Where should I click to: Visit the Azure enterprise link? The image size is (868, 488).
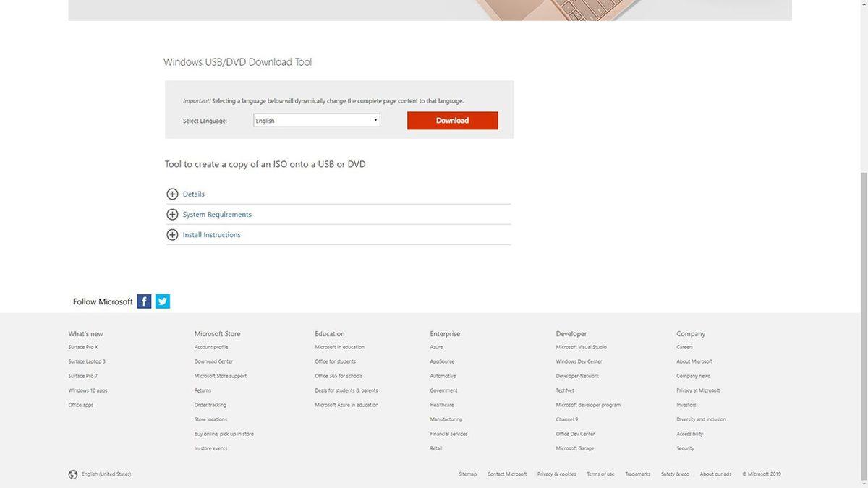[436, 347]
